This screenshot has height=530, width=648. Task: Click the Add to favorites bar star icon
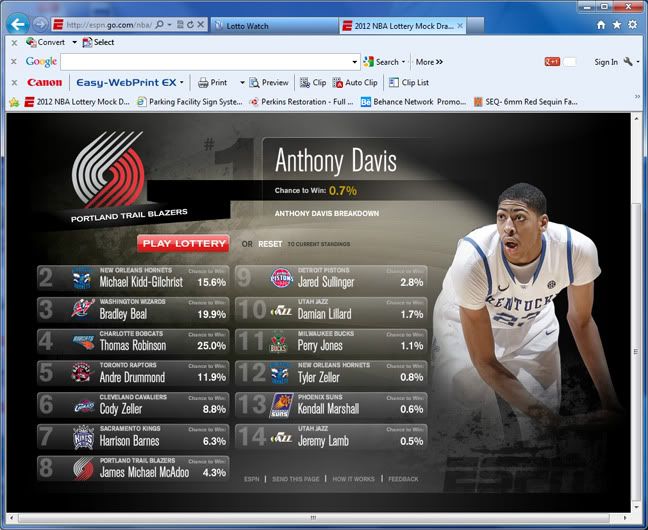(x=14, y=102)
